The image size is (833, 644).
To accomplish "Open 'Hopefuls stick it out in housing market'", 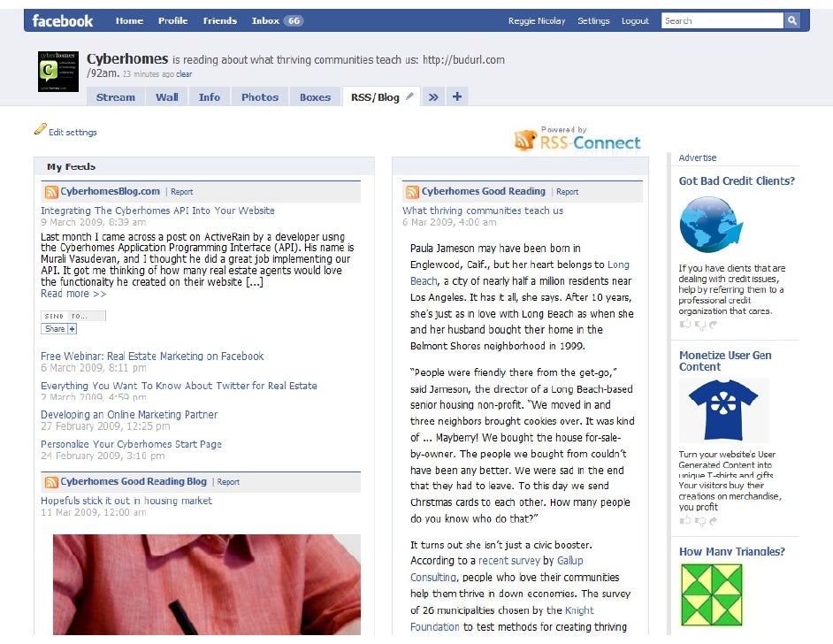I will [126, 501].
